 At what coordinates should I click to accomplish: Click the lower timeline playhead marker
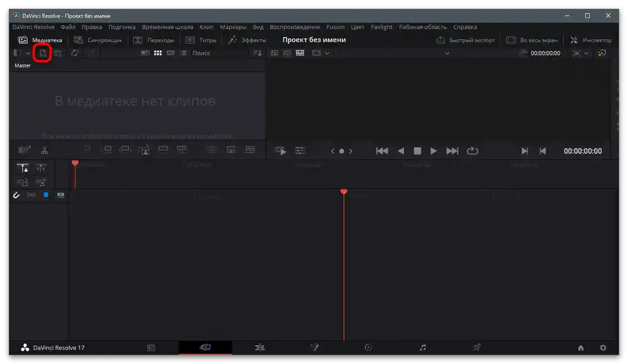[344, 192]
